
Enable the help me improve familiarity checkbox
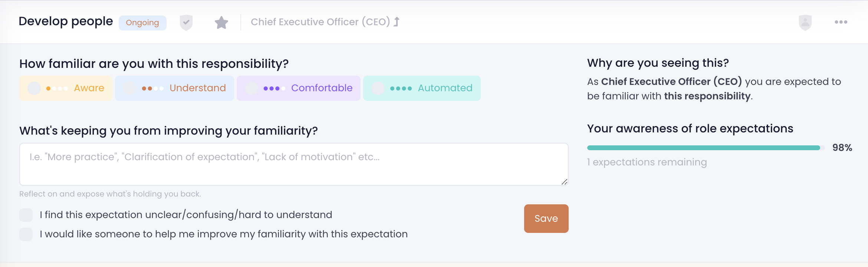click(x=26, y=234)
